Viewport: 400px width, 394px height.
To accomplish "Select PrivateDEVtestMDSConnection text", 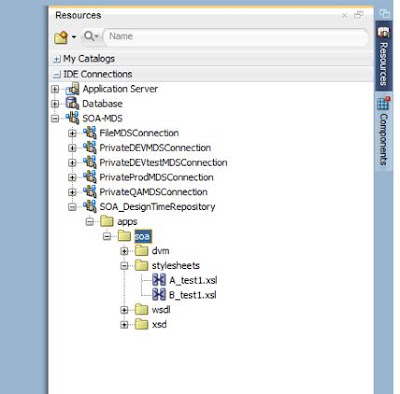I will click(x=163, y=162).
